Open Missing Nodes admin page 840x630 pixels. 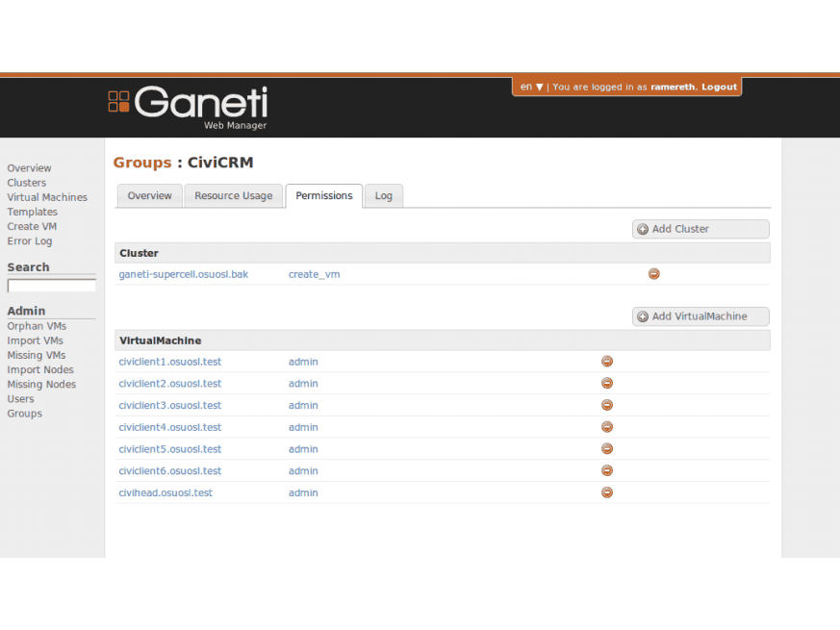point(41,384)
